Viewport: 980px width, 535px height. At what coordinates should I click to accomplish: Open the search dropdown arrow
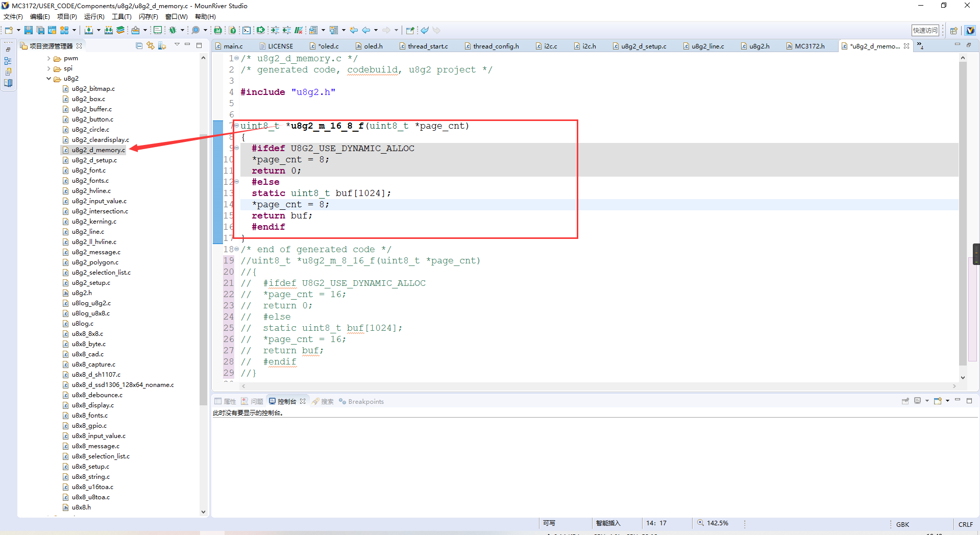tap(205, 30)
